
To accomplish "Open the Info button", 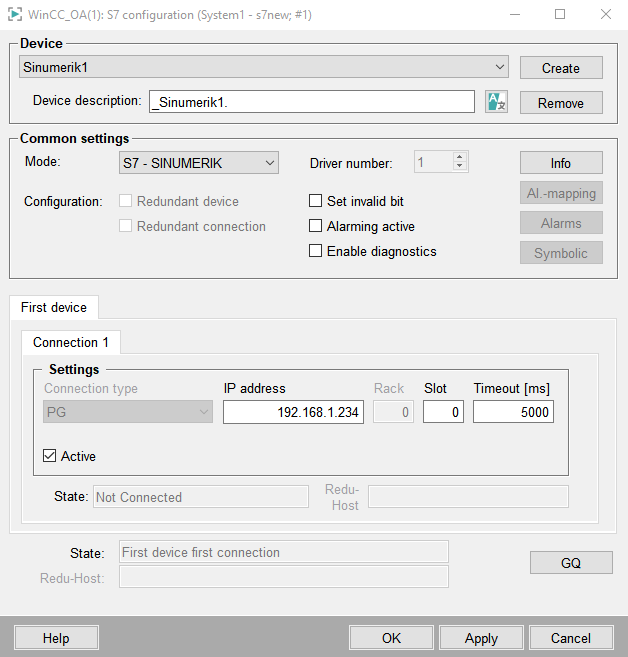I will 560,163.
